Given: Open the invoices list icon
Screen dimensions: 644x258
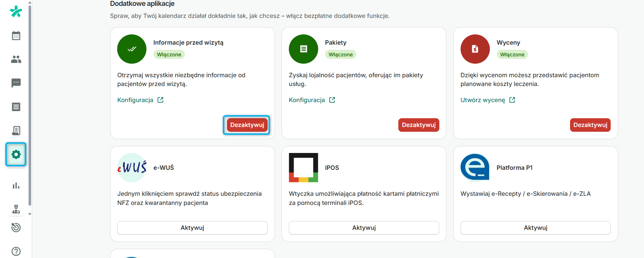Looking at the screenshot, I should pos(16,106).
